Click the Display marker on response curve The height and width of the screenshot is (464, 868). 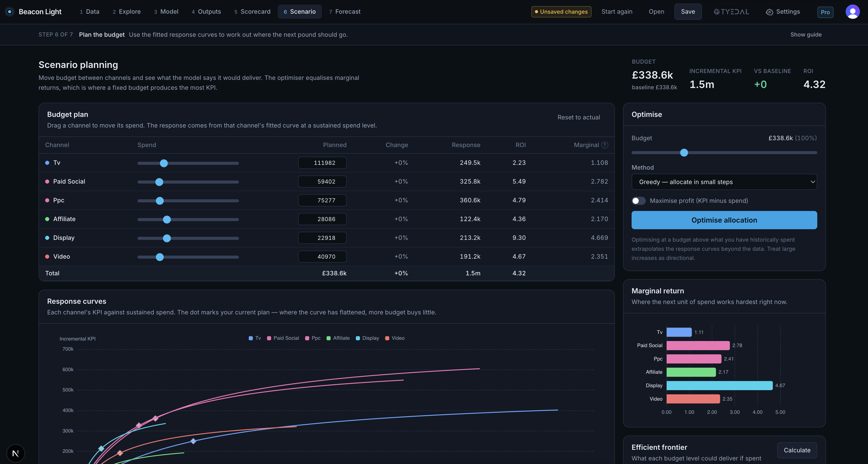tap(101, 449)
